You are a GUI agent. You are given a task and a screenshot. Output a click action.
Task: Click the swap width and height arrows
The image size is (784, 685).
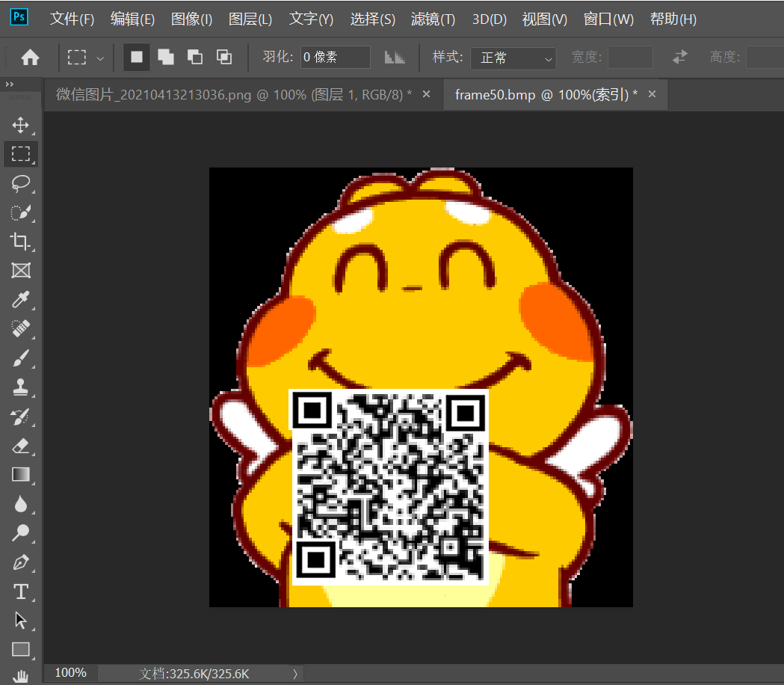(680, 57)
